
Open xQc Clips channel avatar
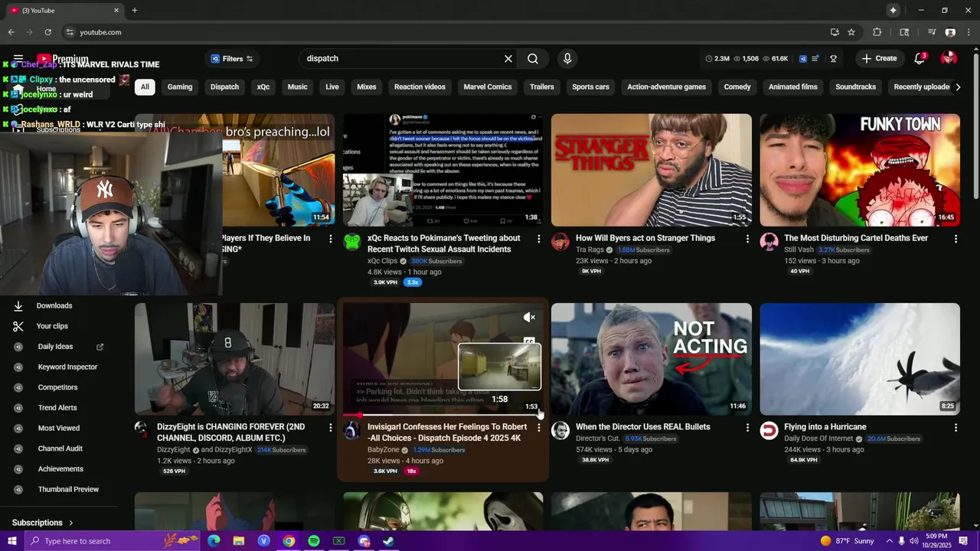click(x=352, y=242)
